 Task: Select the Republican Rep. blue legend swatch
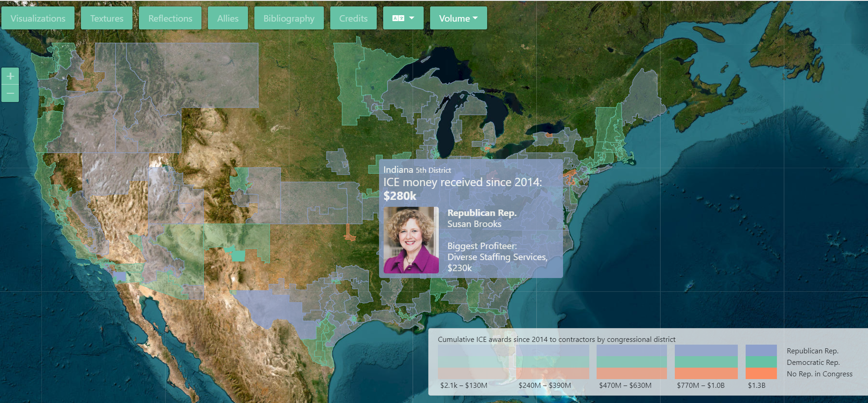[761, 351]
